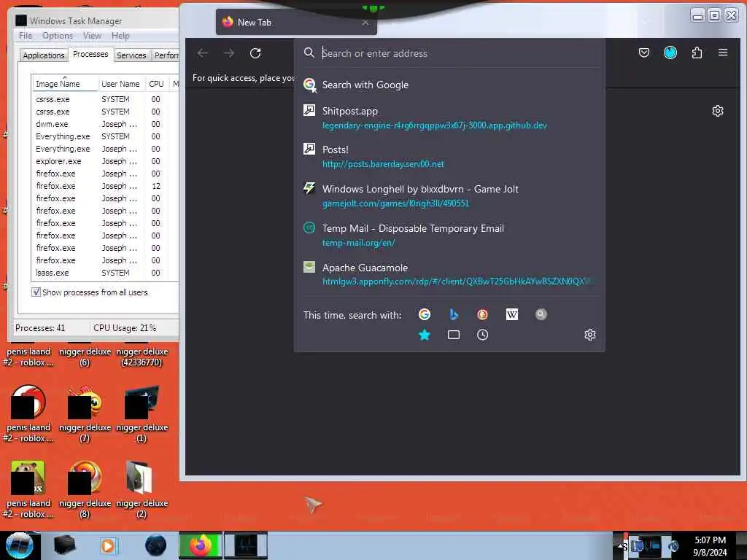Search this time with Wikipedia icon
Image resolution: width=747 pixels, height=560 pixels.
[x=511, y=314]
